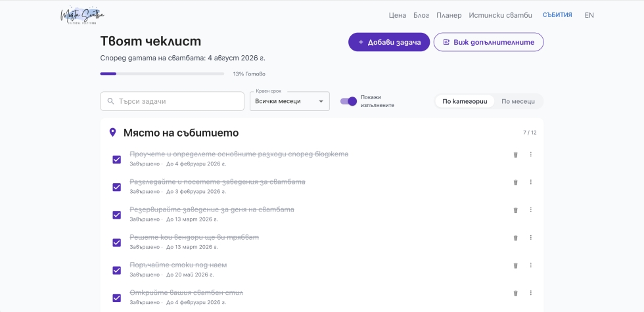Select the 'По категории' view tab
Image resolution: width=644 pixels, height=312 pixels.
click(465, 101)
